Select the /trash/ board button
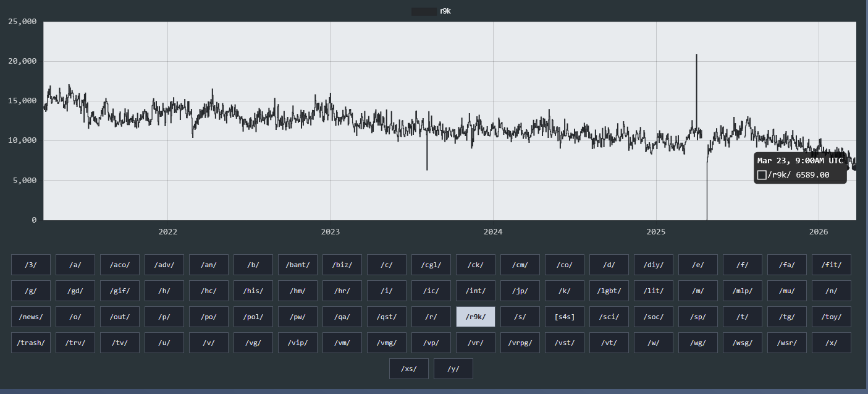 31,343
